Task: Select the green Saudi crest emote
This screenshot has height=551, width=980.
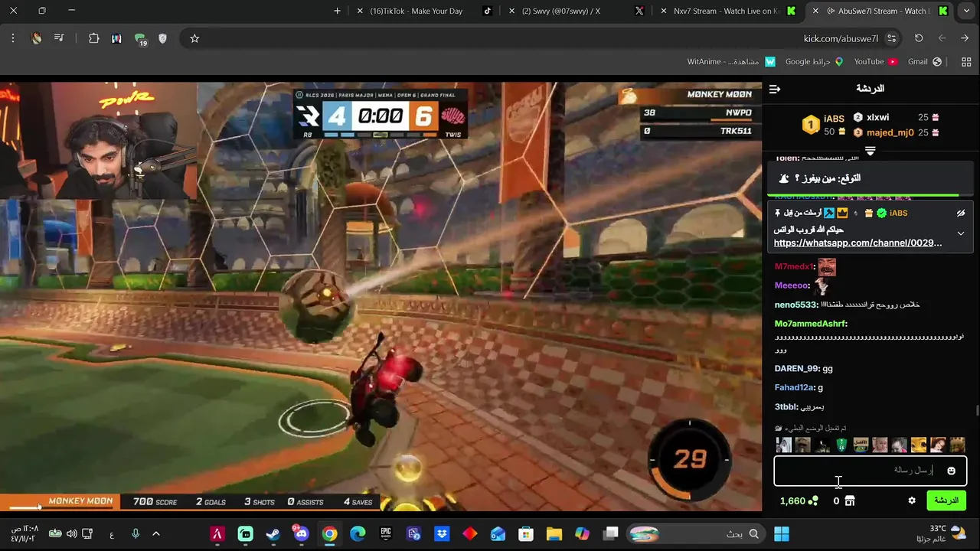Action: coord(841,445)
